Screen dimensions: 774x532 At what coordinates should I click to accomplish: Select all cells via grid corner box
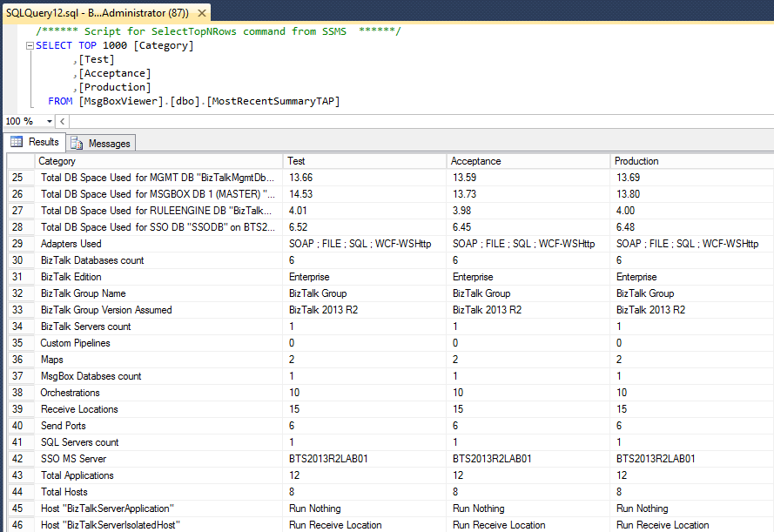tap(20, 161)
